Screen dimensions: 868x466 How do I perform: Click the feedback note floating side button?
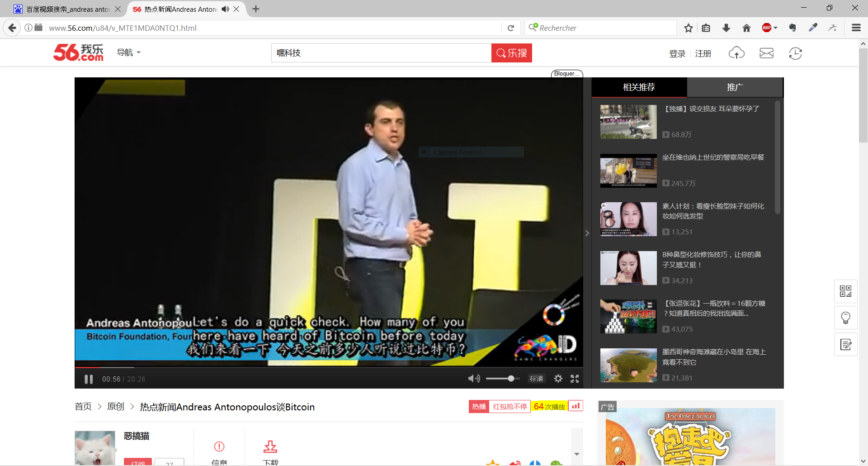845,344
